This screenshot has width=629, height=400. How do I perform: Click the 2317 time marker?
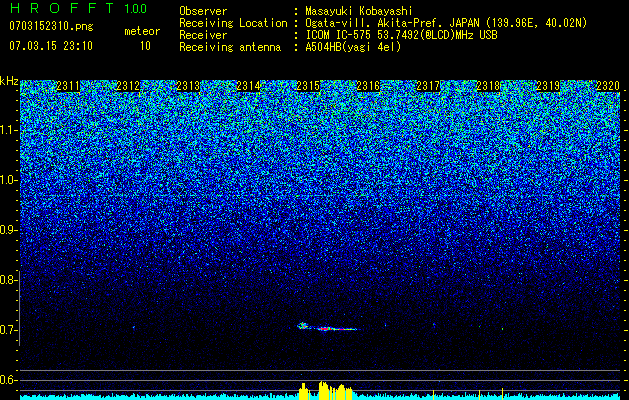pyautogui.click(x=428, y=86)
